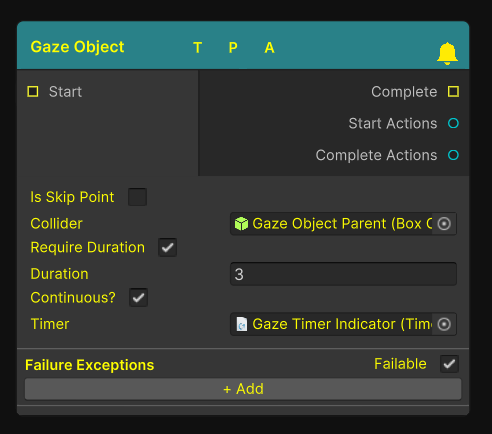
Task: Uncheck the Require Duration checkbox
Action: click(167, 247)
